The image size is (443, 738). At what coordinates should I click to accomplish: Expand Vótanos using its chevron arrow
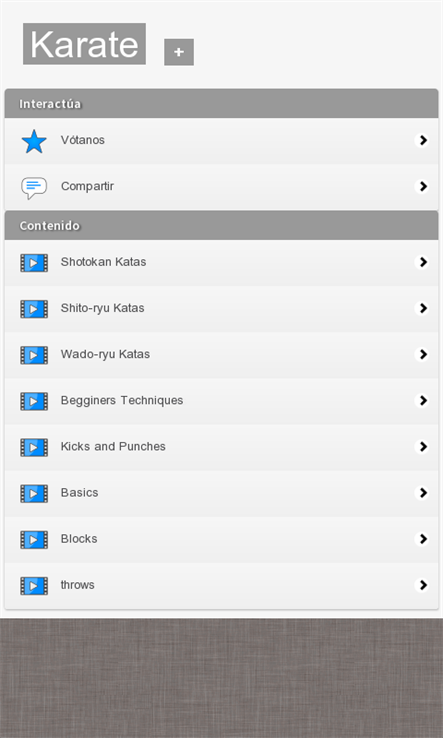[422, 140]
